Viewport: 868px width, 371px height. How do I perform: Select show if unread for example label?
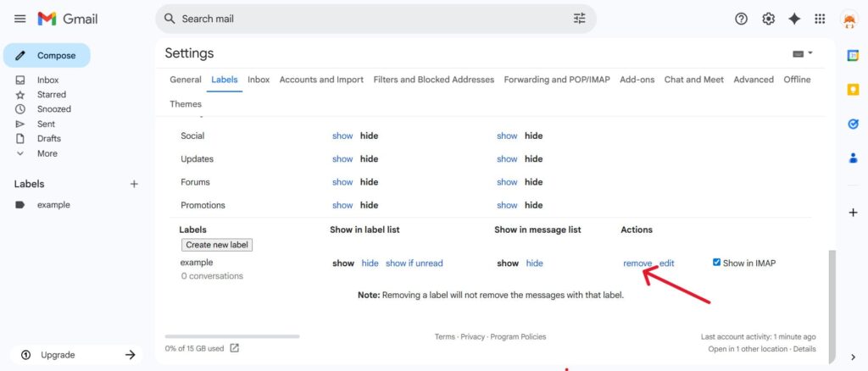[x=414, y=263]
